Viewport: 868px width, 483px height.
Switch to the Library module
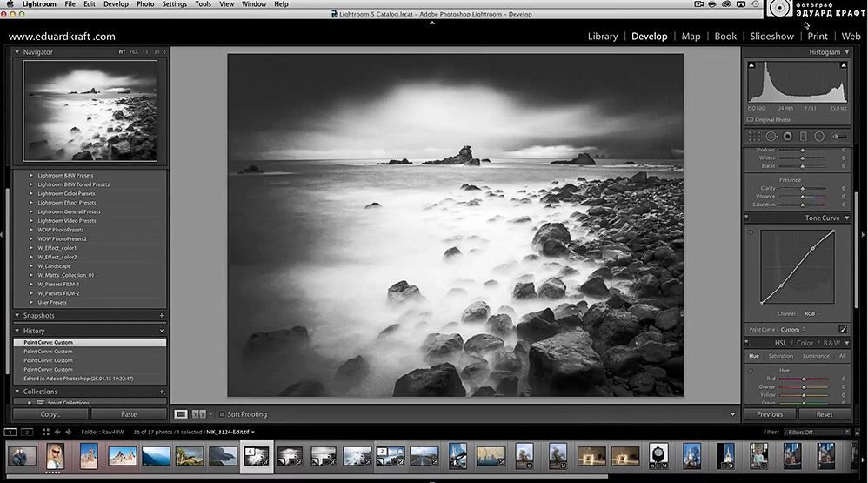(x=602, y=37)
